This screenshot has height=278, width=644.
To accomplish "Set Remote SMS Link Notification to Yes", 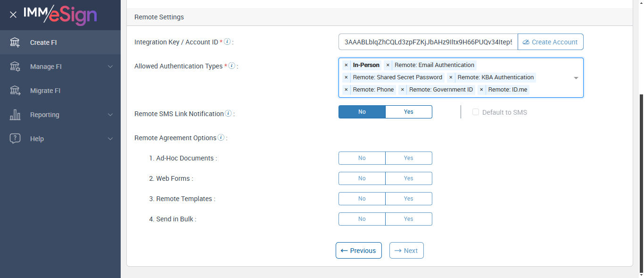I will [408, 112].
